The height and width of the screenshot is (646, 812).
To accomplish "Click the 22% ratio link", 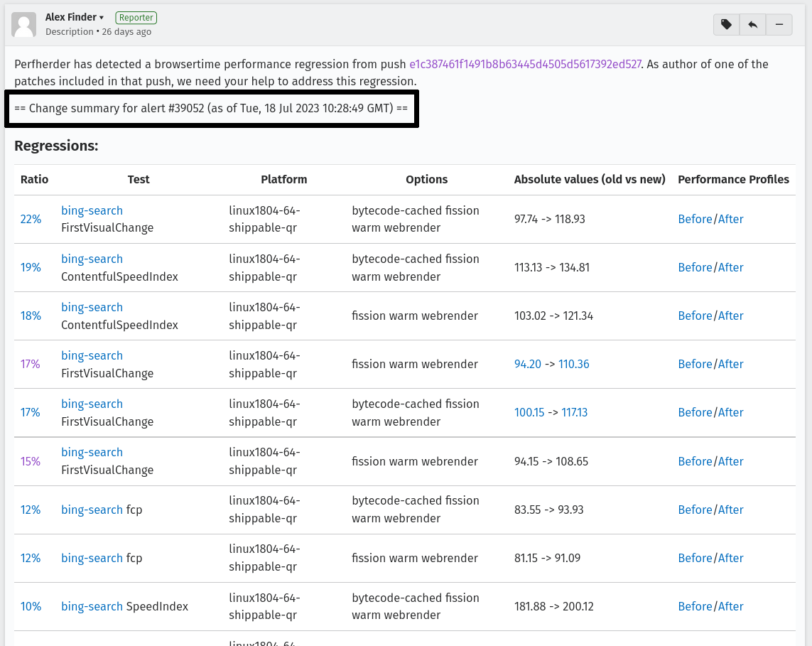I will tap(31, 220).
